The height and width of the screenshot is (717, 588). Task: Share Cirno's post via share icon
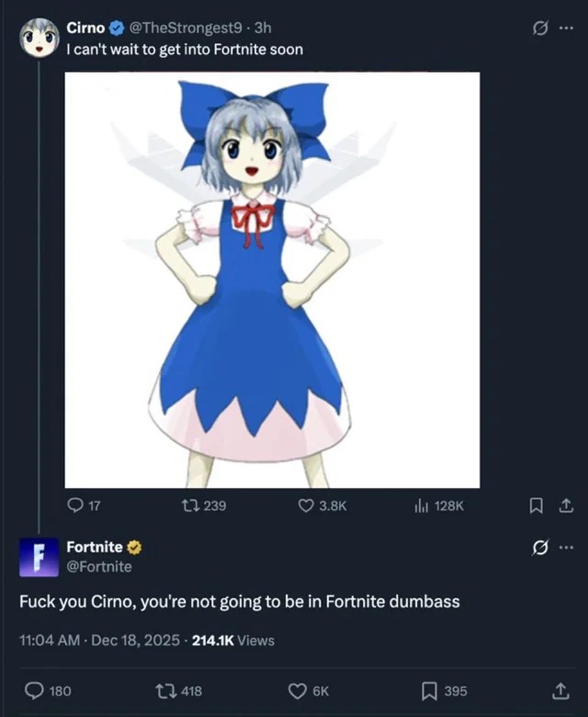[x=566, y=505]
